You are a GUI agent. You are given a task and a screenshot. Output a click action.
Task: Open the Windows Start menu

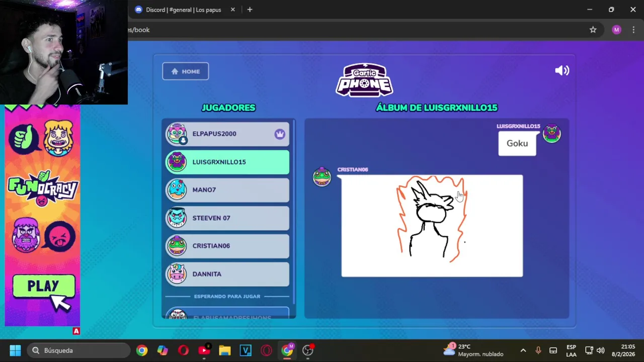(15, 350)
